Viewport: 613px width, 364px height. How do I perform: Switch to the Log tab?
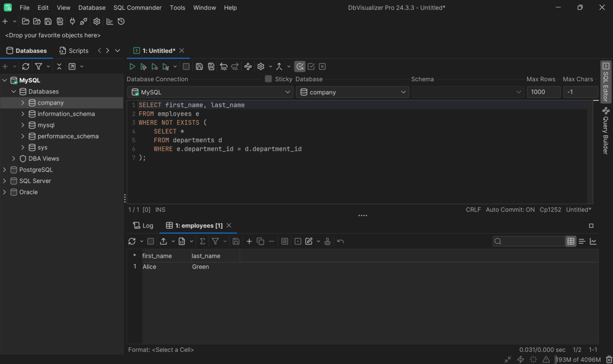143,225
